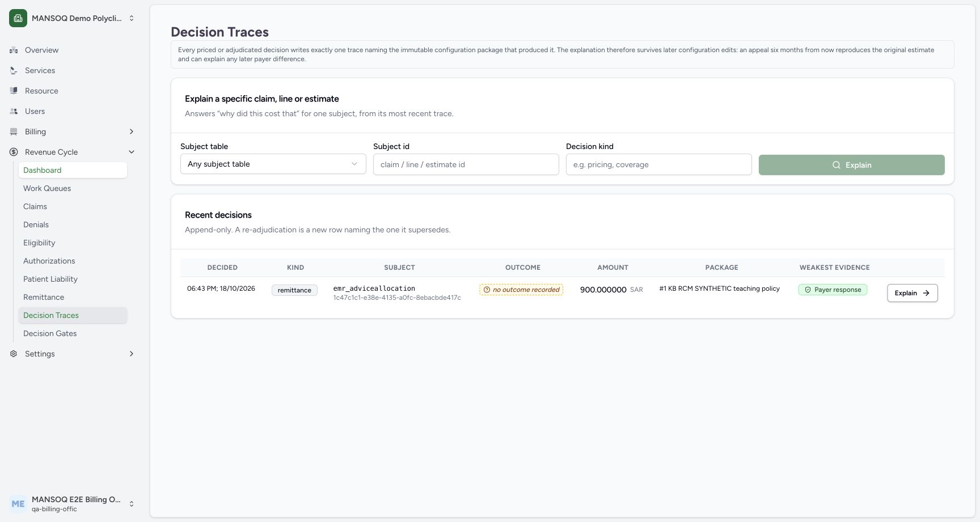Click the Overview sidebar icon

14,50
